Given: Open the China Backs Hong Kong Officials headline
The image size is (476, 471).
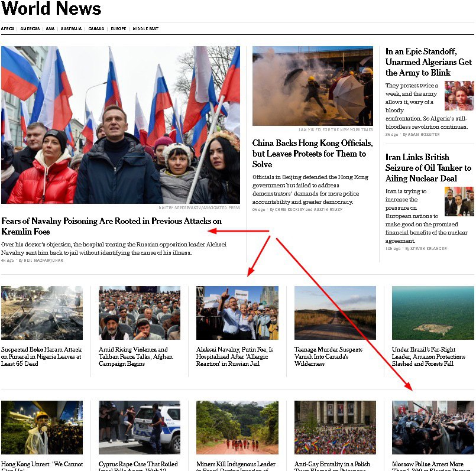Looking at the screenshot, I should [x=312, y=154].
